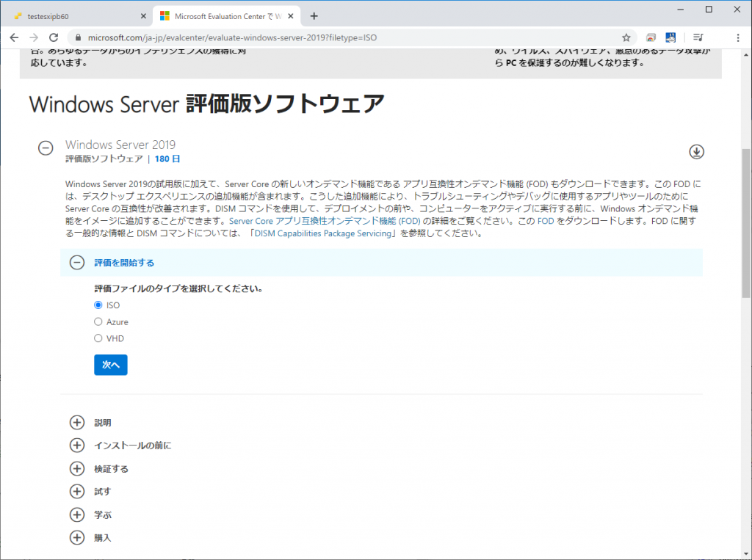Expand the 説明 section

pyautogui.click(x=76, y=423)
